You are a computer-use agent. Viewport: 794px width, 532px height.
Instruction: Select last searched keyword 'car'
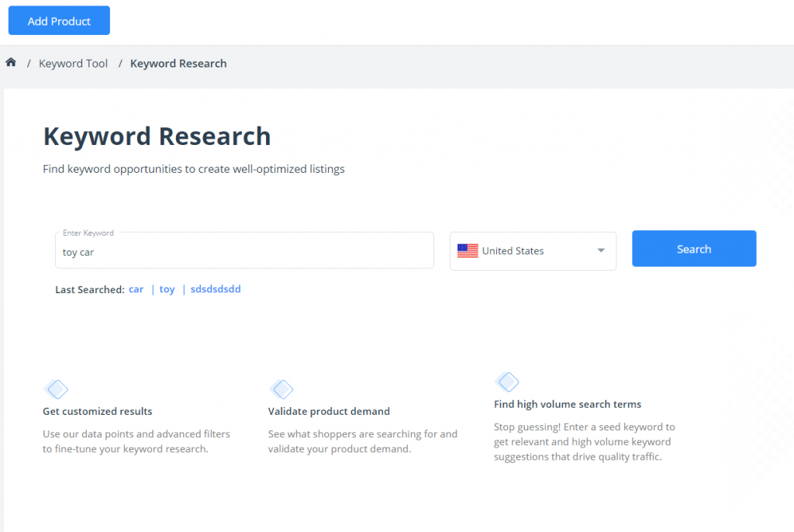point(136,289)
